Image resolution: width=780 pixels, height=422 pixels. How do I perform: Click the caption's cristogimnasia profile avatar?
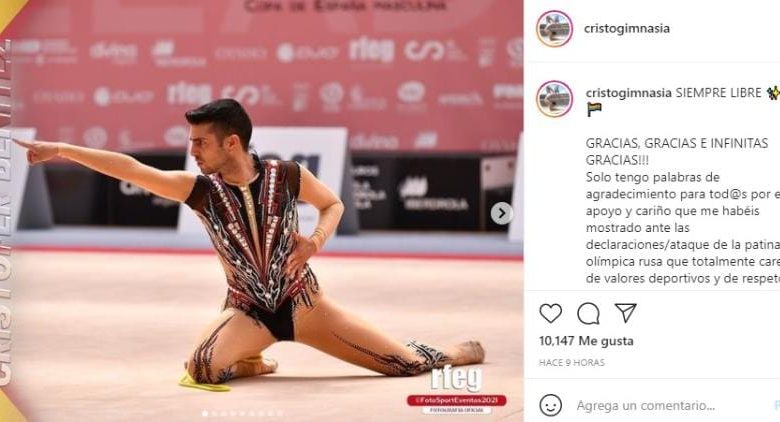554,99
